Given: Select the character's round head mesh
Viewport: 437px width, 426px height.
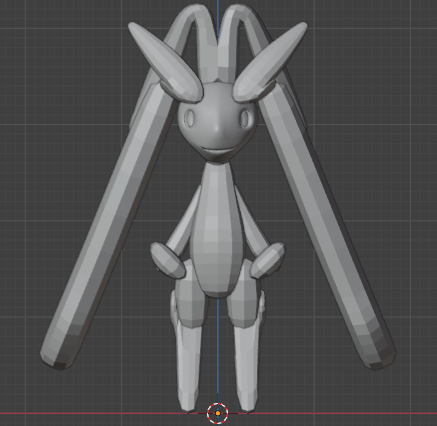Looking at the screenshot, I should 218,122.
